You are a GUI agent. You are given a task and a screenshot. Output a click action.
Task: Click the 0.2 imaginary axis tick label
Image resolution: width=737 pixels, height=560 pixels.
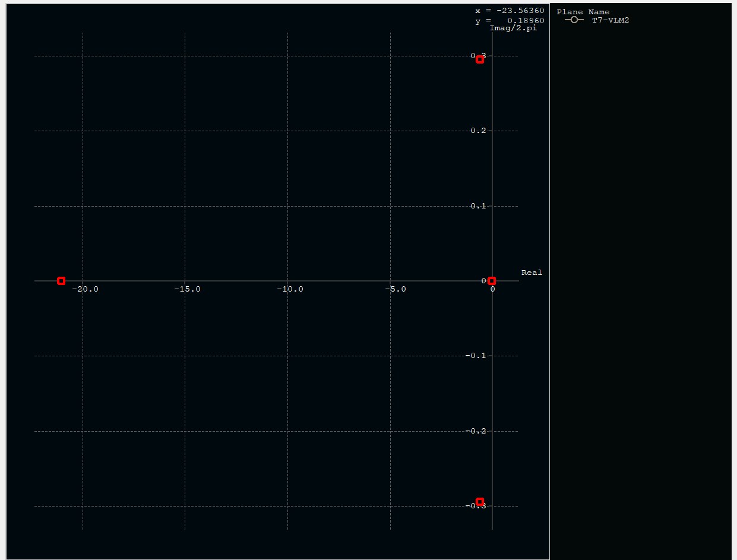(478, 131)
